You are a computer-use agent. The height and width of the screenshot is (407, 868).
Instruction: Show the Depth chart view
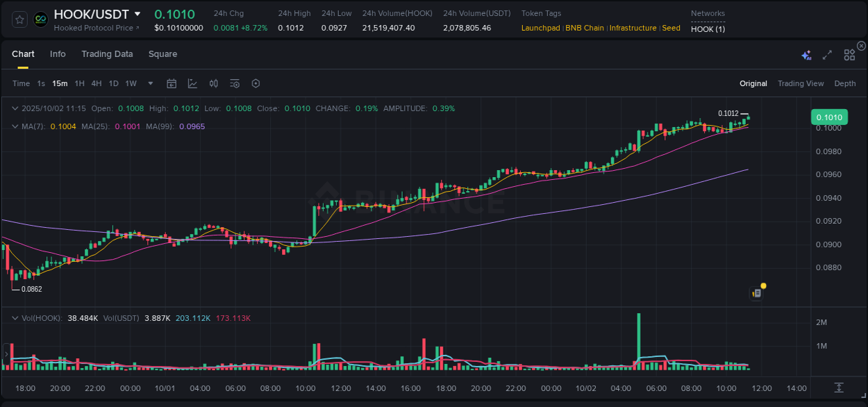coord(844,83)
